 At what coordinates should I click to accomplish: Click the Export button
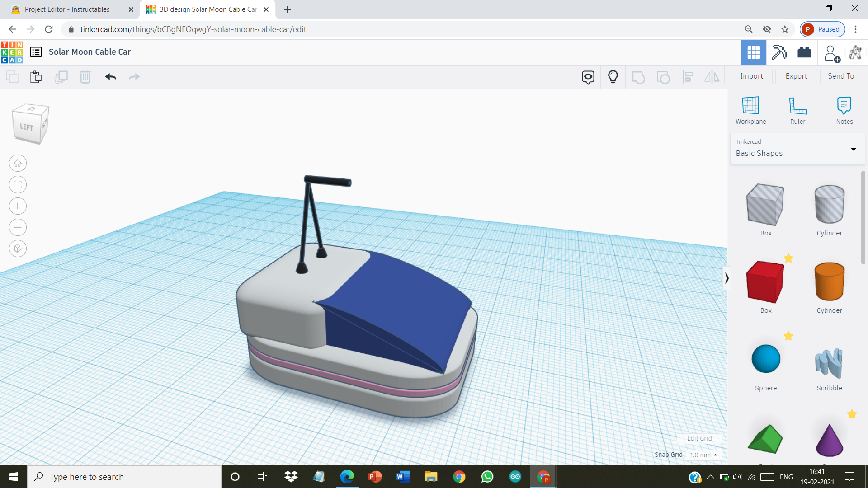[x=796, y=76]
